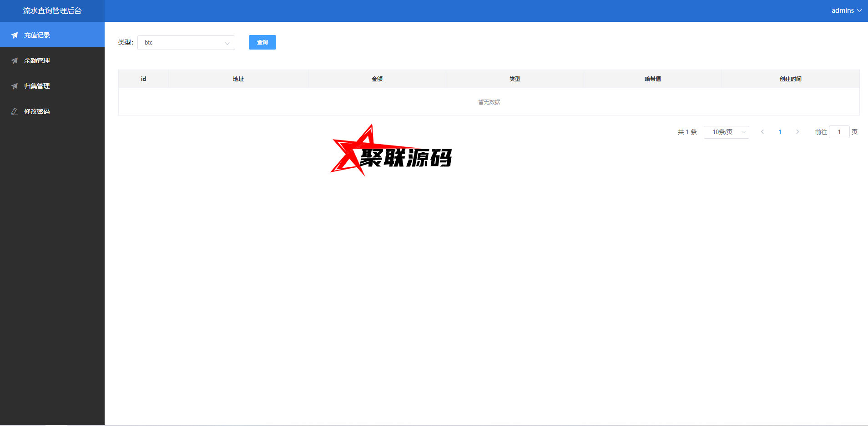
Task: Open the admins user dropdown
Action: [846, 10]
